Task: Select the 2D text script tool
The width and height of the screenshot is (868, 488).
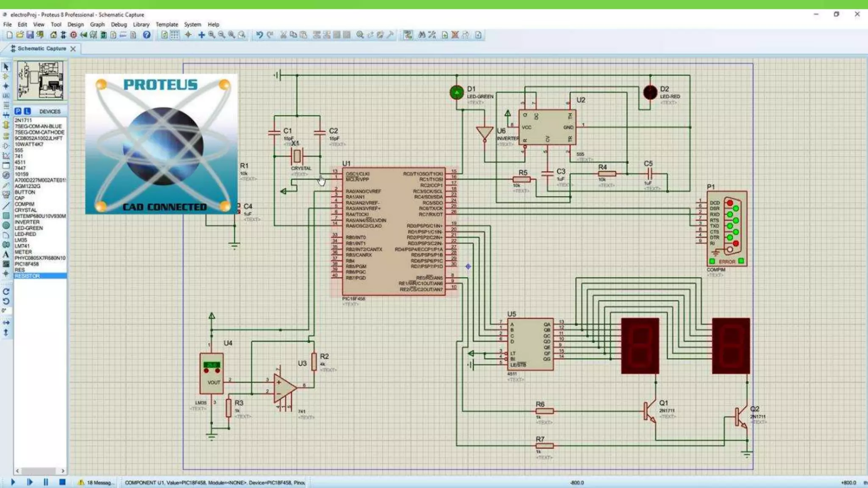Action: tap(6, 255)
